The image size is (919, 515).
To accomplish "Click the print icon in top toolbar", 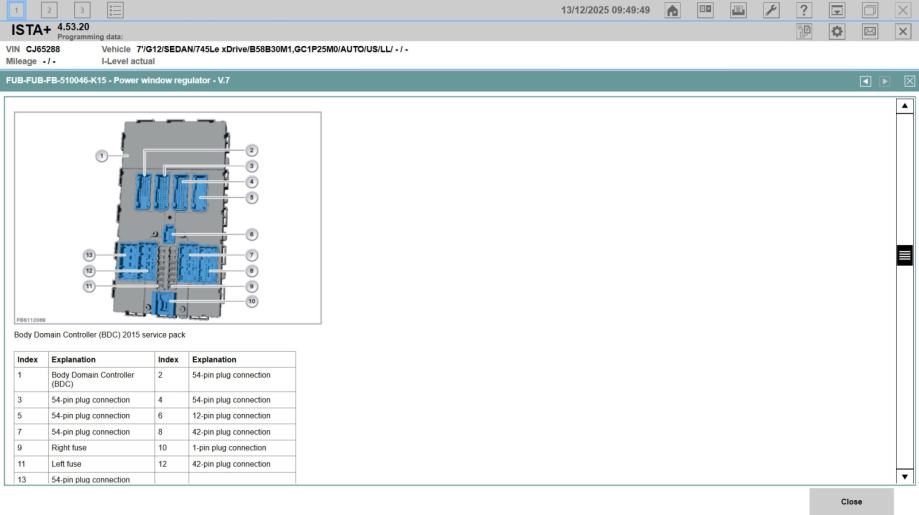I will 738,10.
